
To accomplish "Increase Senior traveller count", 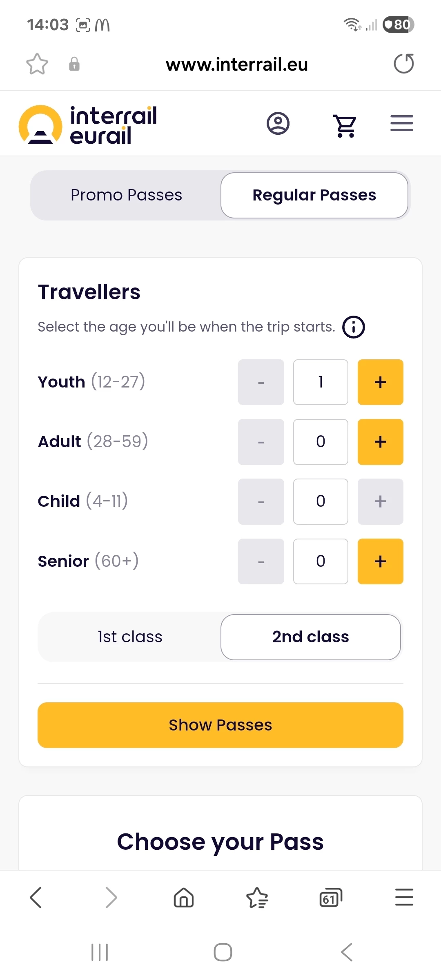I will pyautogui.click(x=380, y=561).
